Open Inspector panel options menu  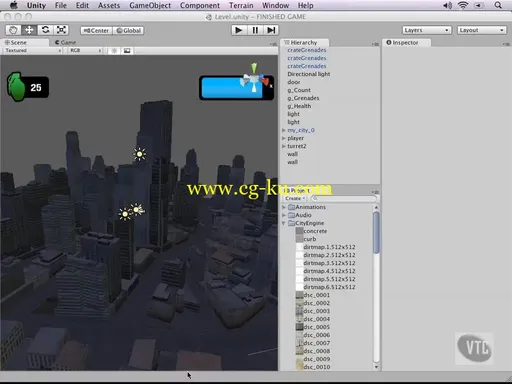(x=506, y=44)
